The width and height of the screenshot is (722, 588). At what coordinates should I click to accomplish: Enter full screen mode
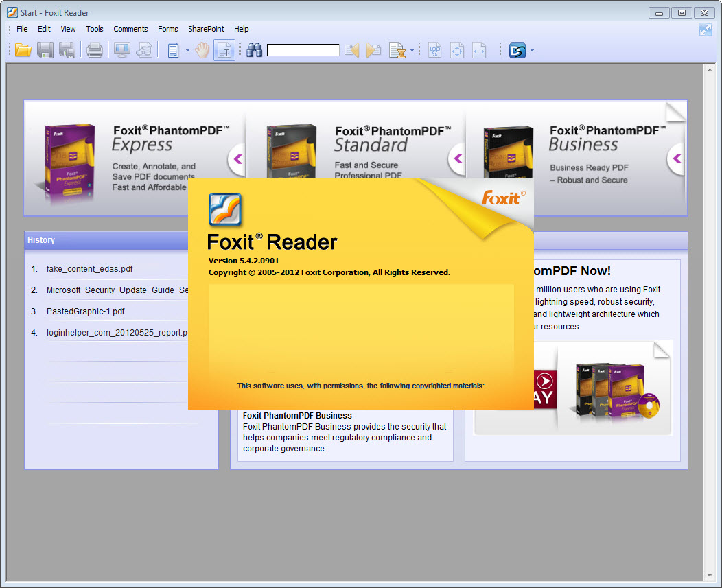pos(121,49)
